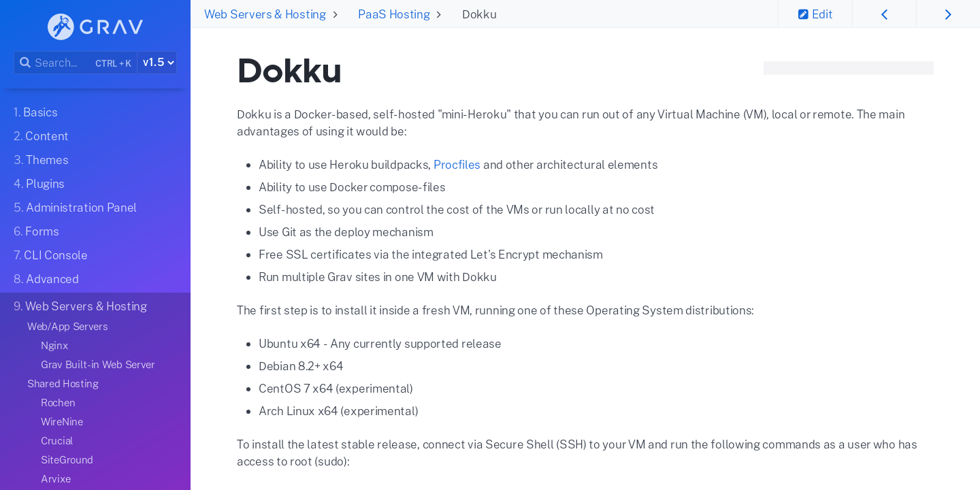980x490 pixels.
Task: Select the Administration Panel sidebar entry
Action: click(75, 207)
